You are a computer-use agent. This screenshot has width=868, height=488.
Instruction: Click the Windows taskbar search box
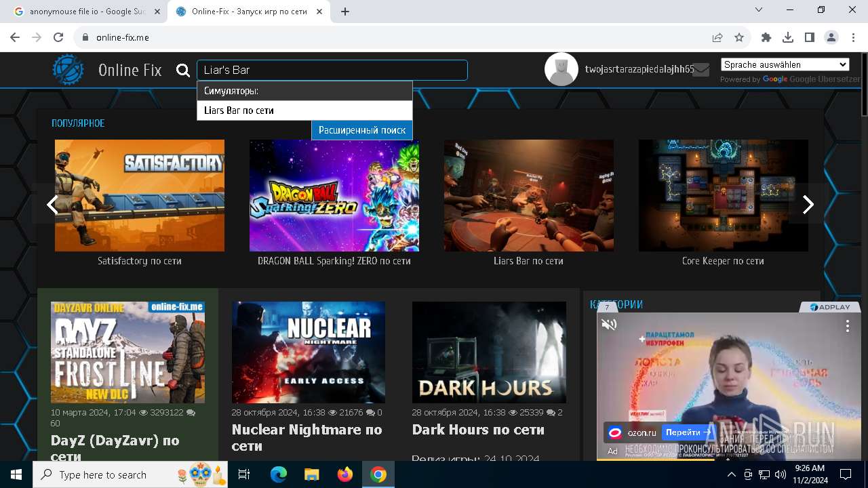(x=131, y=474)
